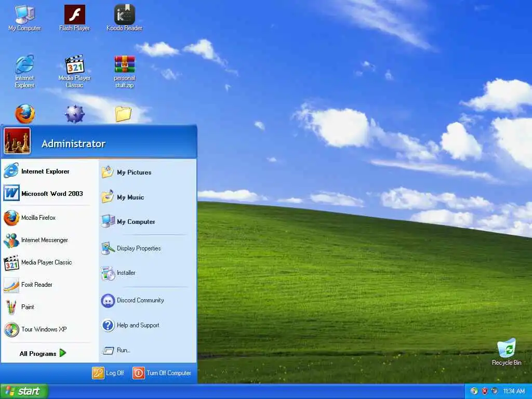Launch Internet Explorer from Start menu
532x399 pixels.
tap(46, 171)
